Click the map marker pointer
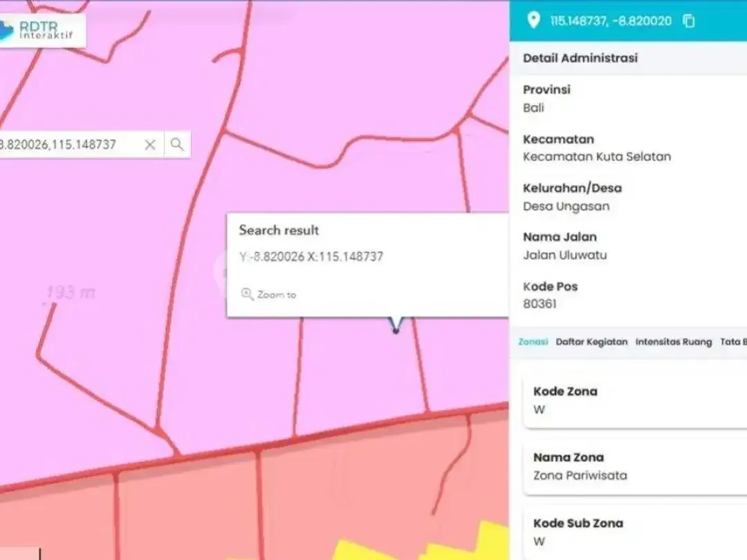 tap(396, 325)
